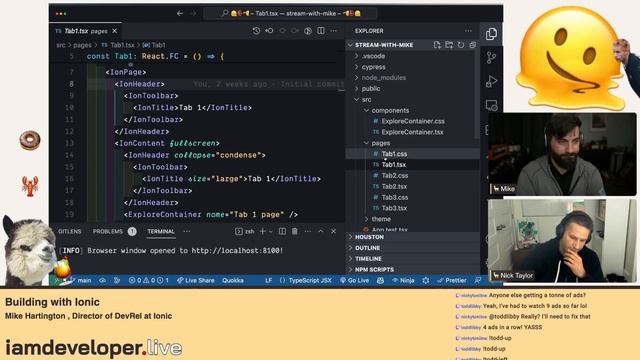640x360 pixels.
Task: Open terminal panel more actions ellipsis
Action: [x=308, y=231]
